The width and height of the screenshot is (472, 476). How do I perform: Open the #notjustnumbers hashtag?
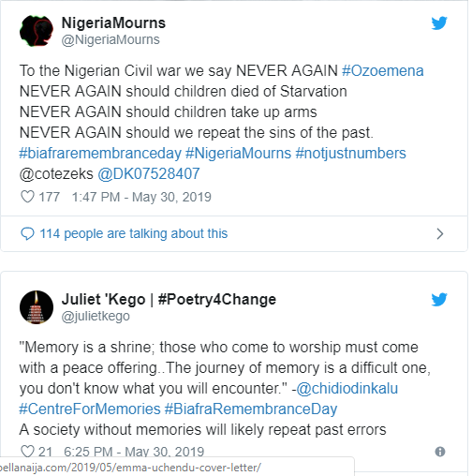click(350, 154)
